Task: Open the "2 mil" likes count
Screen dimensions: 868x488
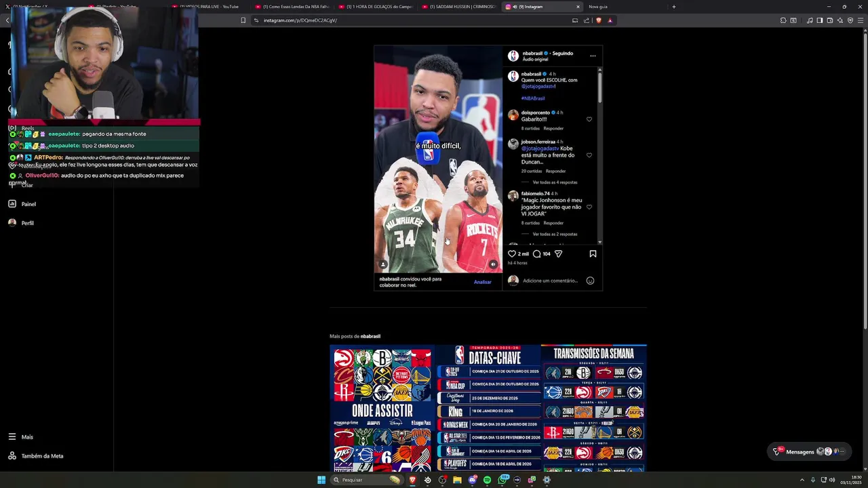Action: coord(524,253)
